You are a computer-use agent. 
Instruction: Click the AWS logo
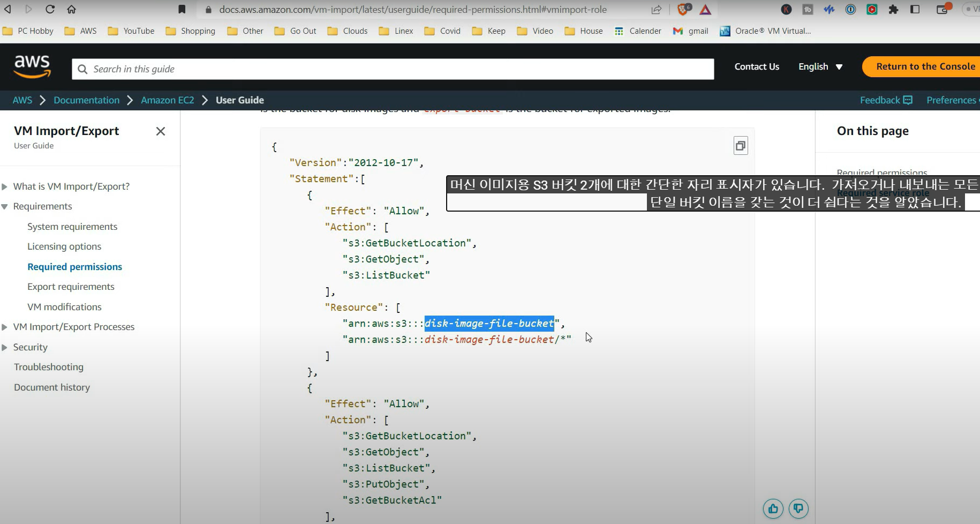tap(32, 66)
